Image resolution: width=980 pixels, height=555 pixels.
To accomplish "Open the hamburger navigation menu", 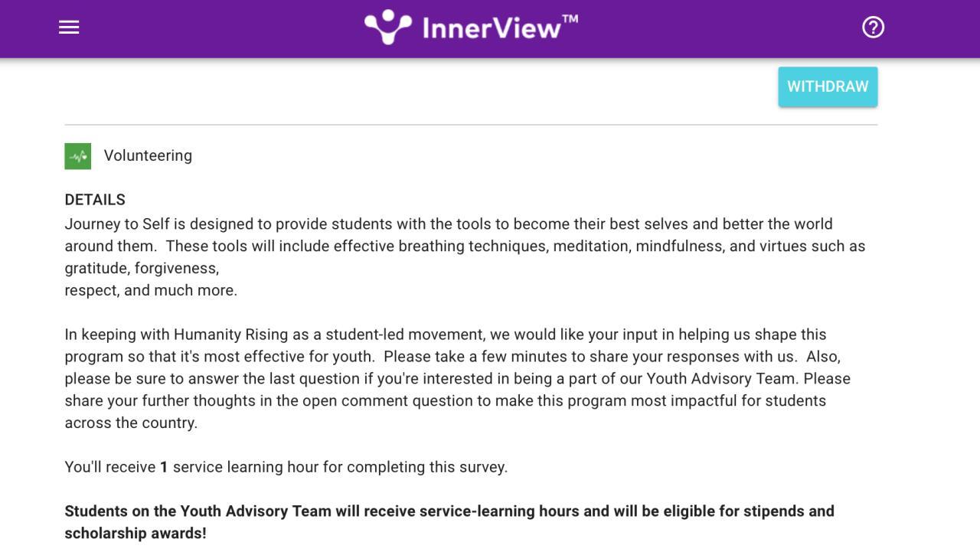I will point(69,28).
